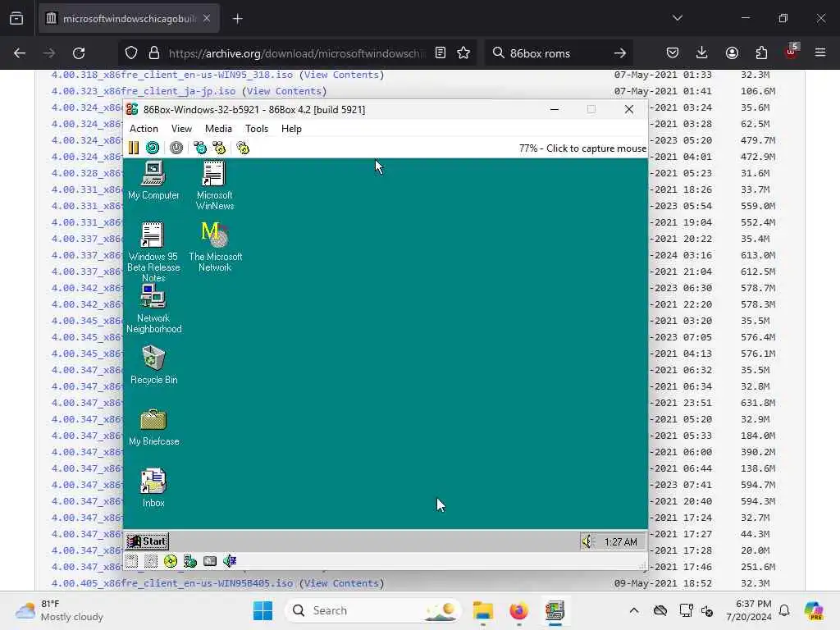Open the Media menu in 86Box

(218, 129)
